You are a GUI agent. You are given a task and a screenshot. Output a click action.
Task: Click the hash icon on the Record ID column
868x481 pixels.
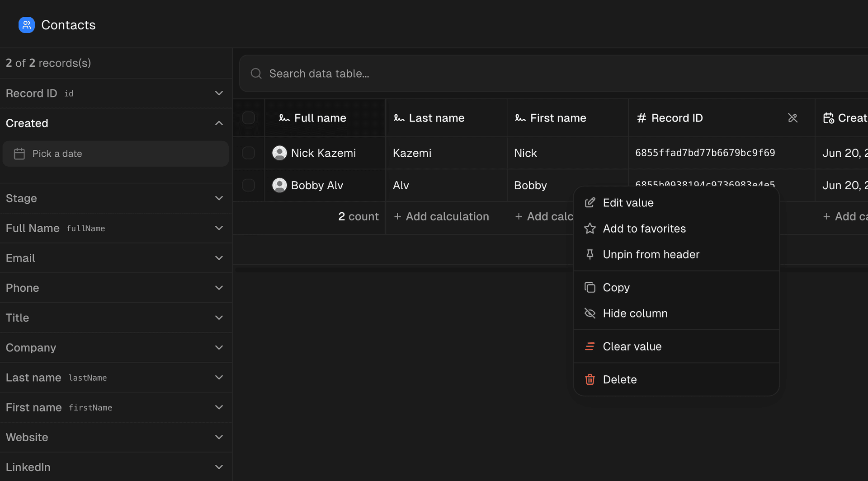(x=642, y=118)
